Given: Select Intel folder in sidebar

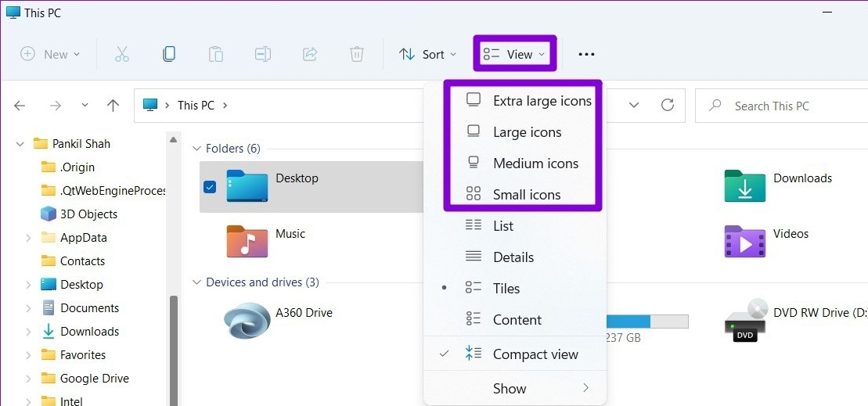Looking at the screenshot, I should click(71, 401).
